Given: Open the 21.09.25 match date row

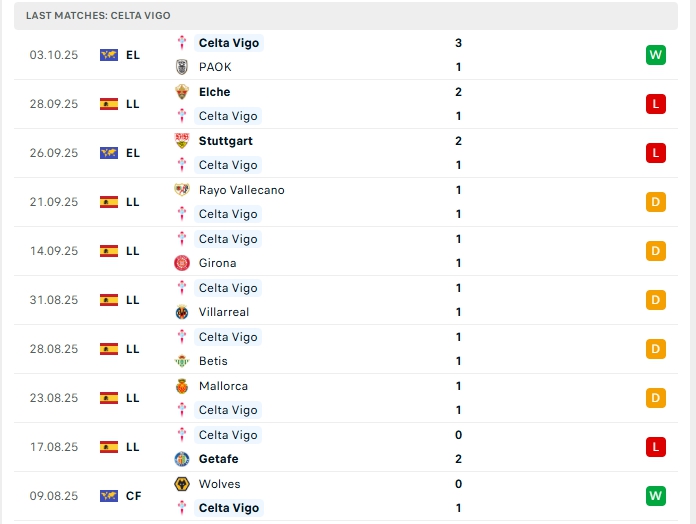Looking at the screenshot, I should pyautogui.click(x=54, y=202).
